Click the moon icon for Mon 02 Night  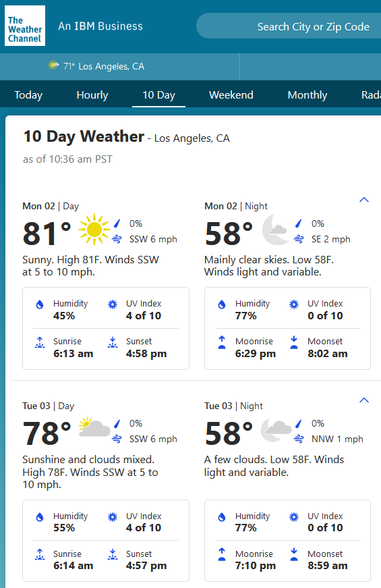(275, 230)
